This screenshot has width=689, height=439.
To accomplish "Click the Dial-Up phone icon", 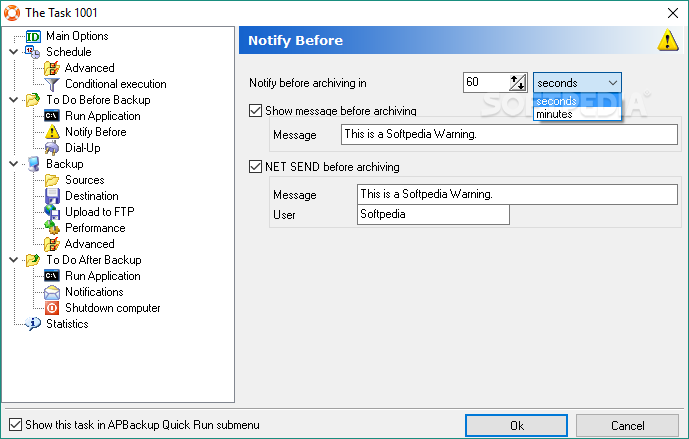I will pyautogui.click(x=52, y=148).
